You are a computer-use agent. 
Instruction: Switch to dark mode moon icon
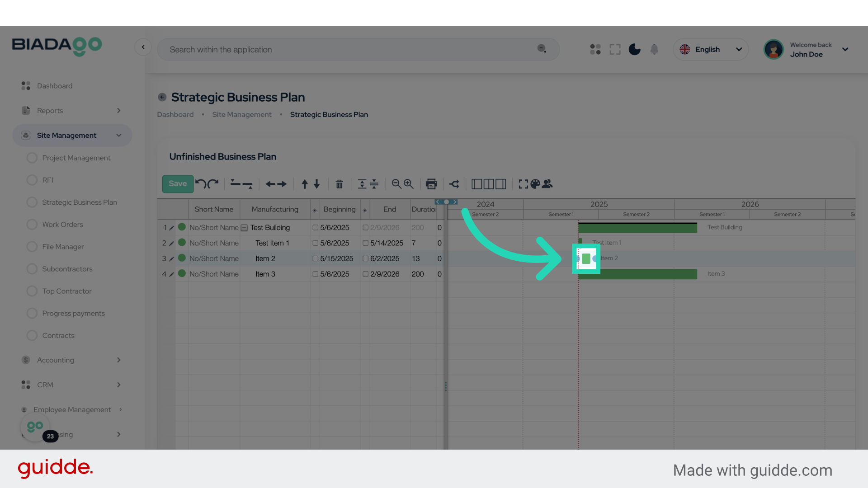(x=634, y=49)
